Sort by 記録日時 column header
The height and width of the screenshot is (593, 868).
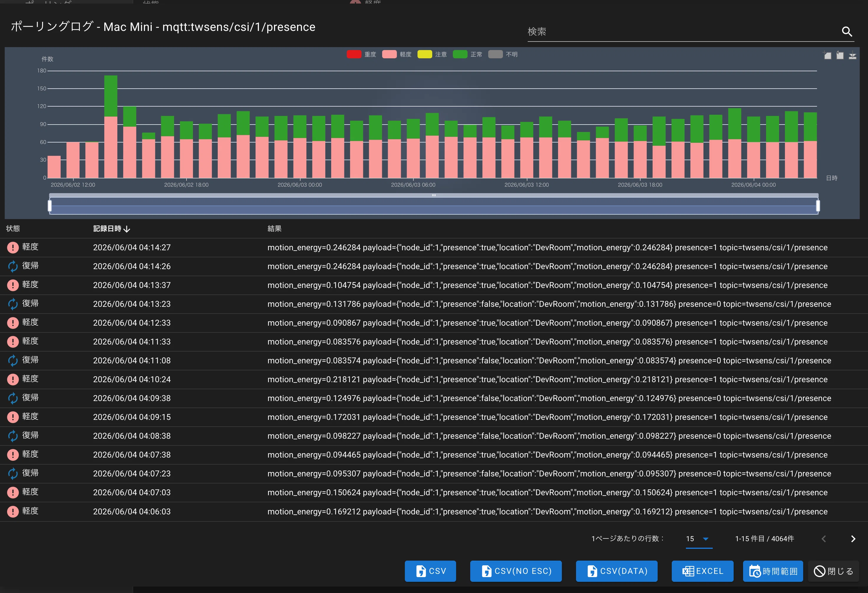111,229
